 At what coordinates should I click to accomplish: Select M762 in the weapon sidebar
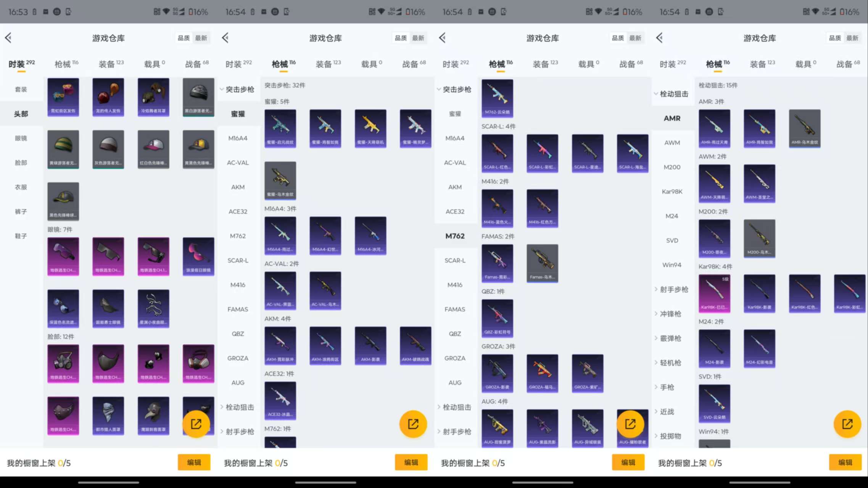coord(455,236)
